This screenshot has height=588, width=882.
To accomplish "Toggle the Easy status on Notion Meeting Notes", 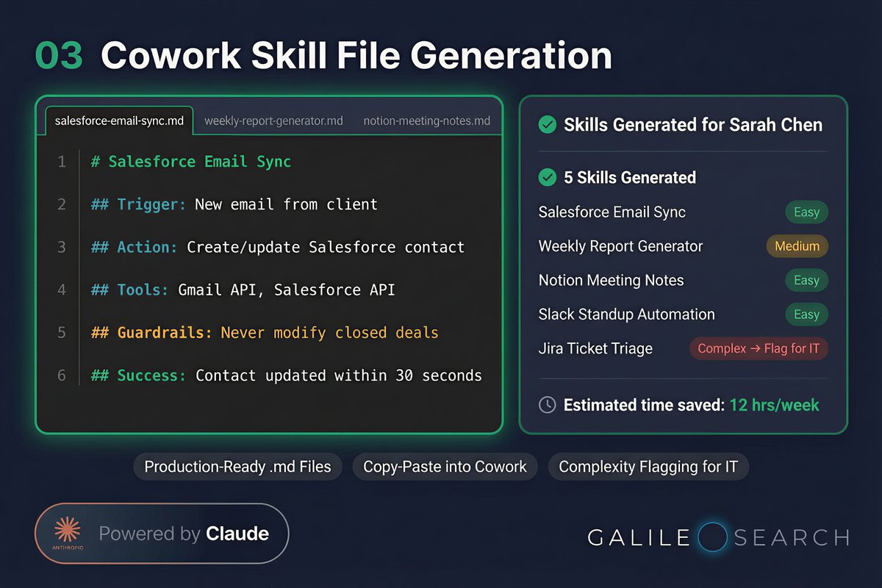I will tap(806, 280).
